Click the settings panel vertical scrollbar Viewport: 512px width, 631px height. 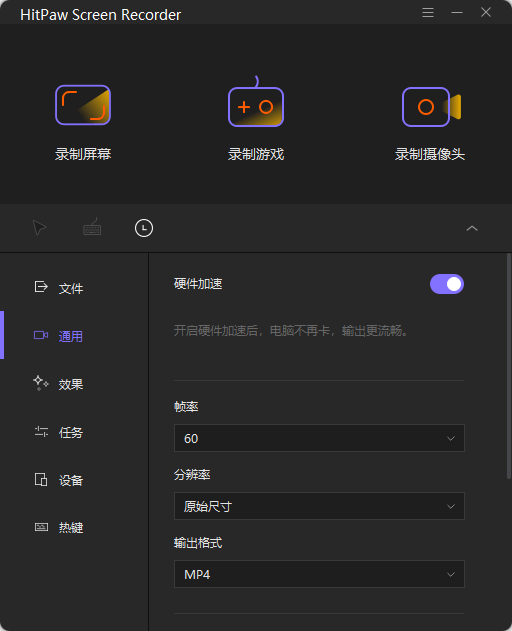click(508, 366)
